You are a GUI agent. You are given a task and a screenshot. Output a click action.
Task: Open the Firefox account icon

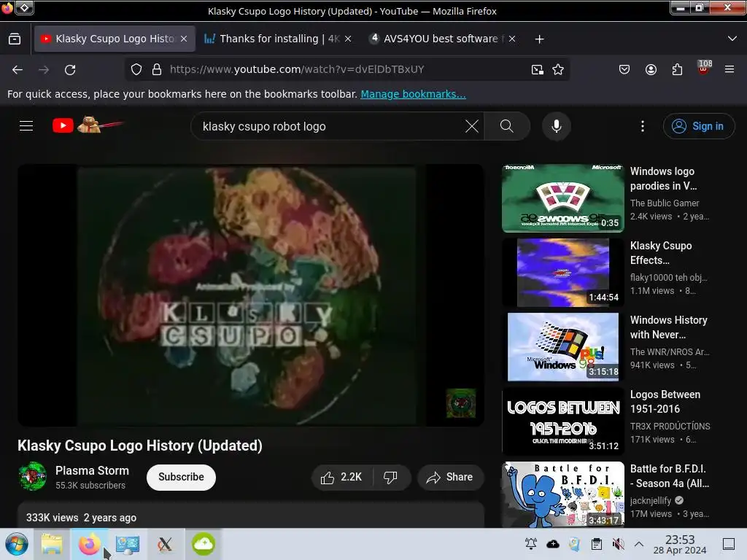pos(651,69)
